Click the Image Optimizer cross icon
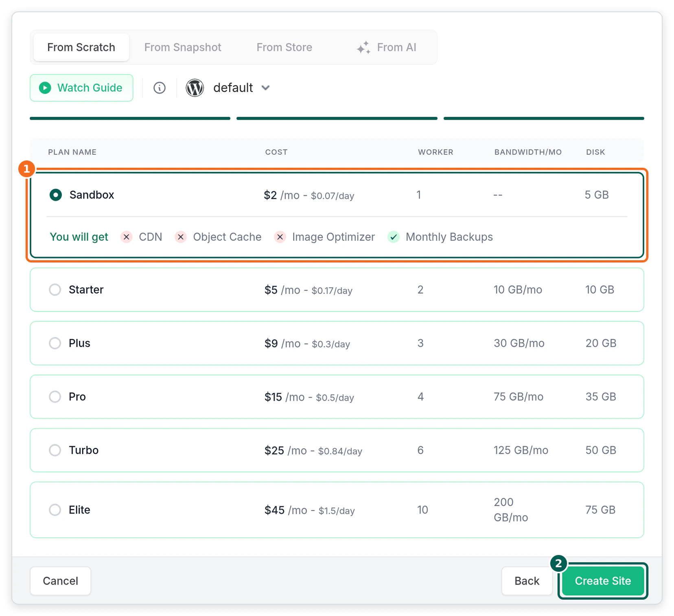This screenshot has height=616, width=674. point(280,237)
